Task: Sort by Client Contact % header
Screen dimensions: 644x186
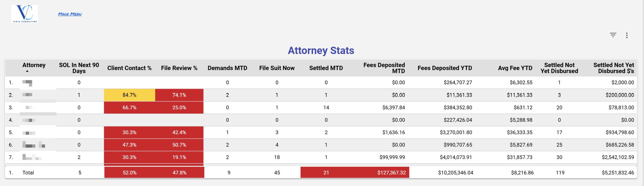Action: click(129, 68)
